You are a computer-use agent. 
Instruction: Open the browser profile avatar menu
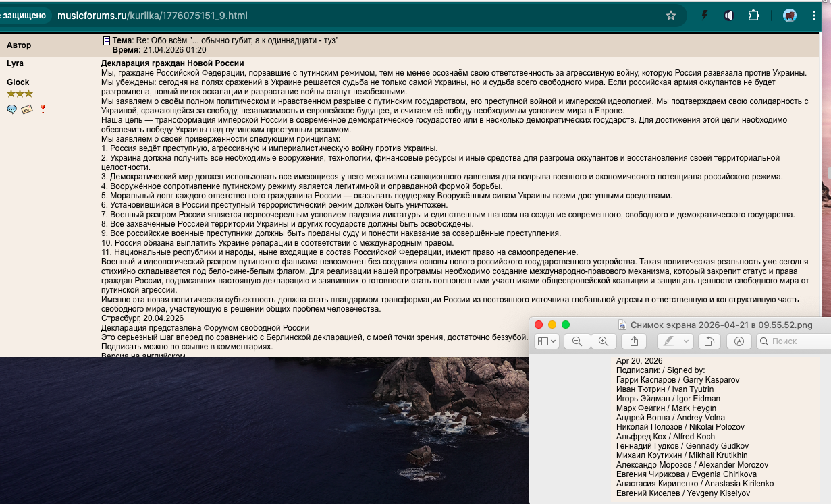789,15
